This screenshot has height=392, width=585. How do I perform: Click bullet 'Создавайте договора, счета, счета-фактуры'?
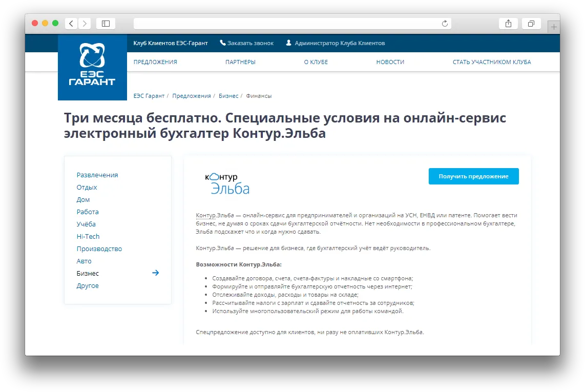pyautogui.click(x=312, y=278)
